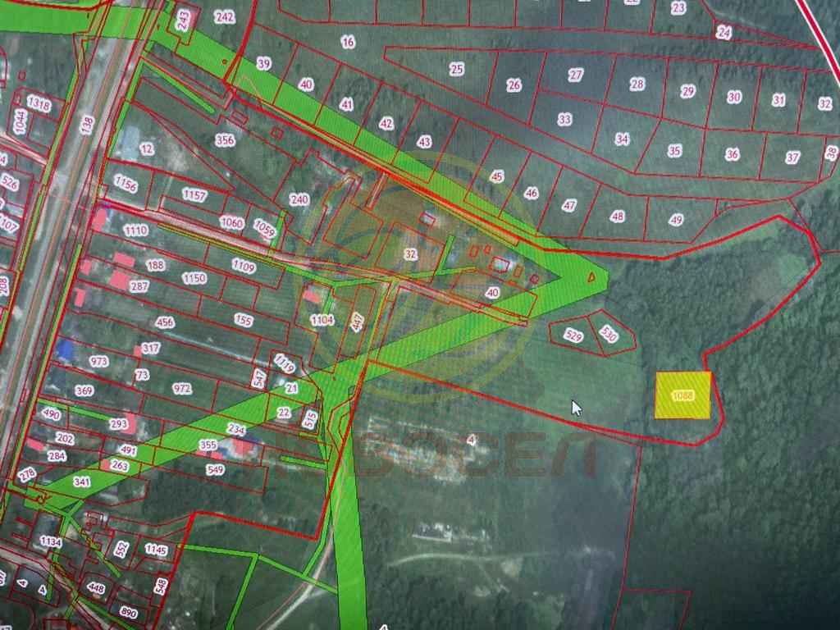Click the parcel marked 456
This screenshot has height=630, width=840.
(165, 322)
